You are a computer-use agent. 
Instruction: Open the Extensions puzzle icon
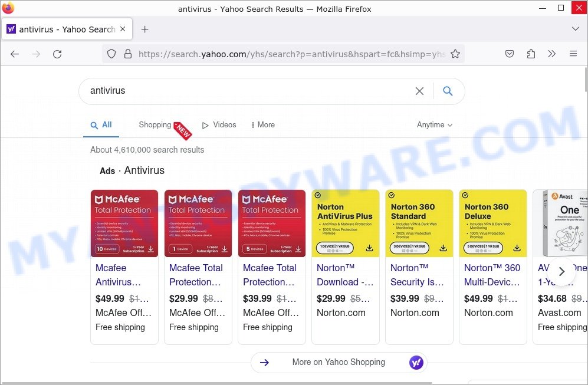pos(531,54)
